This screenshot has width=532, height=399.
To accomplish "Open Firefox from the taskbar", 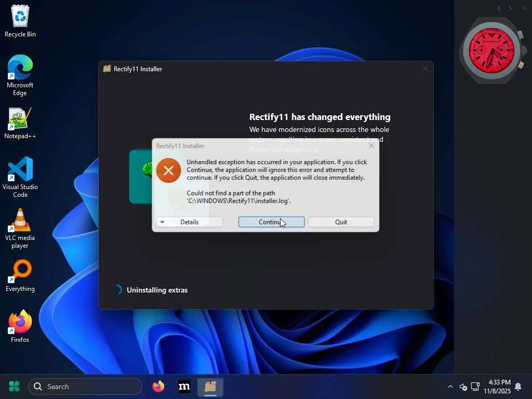I will coord(158,387).
